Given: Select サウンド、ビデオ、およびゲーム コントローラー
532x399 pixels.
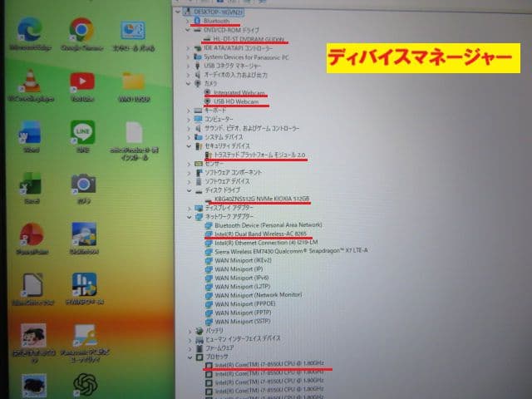Looking at the screenshot, I should 252,128.
